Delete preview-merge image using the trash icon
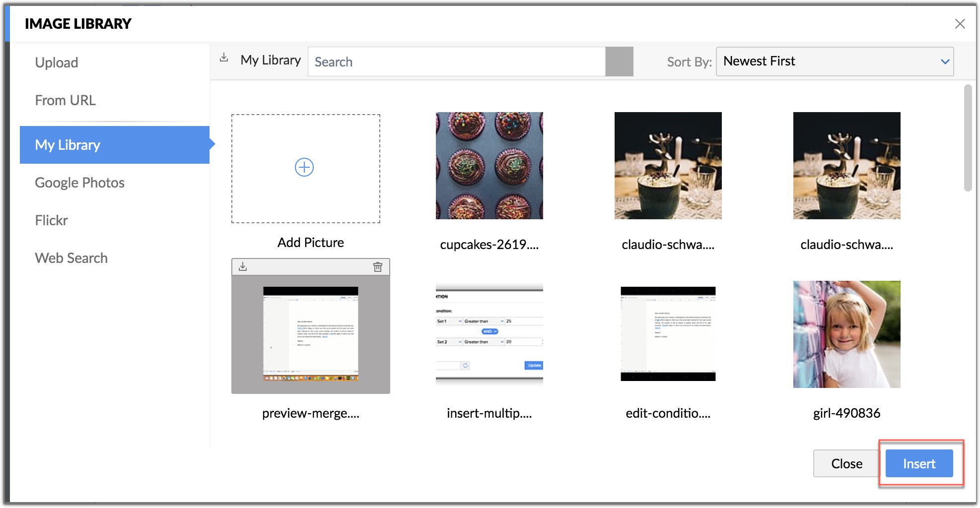The image size is (980, 508). click(378, 266)
